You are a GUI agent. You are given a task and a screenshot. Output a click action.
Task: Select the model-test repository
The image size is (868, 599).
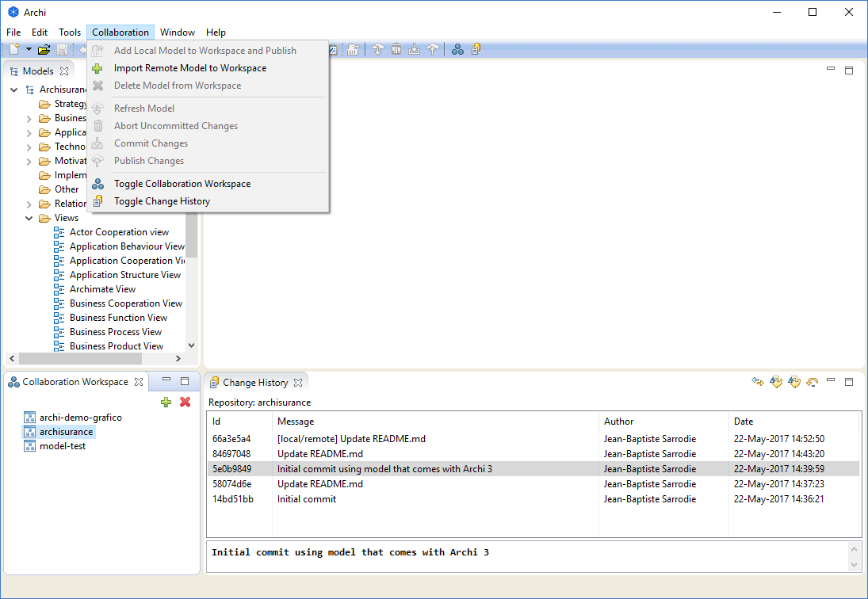pos(63,446)
